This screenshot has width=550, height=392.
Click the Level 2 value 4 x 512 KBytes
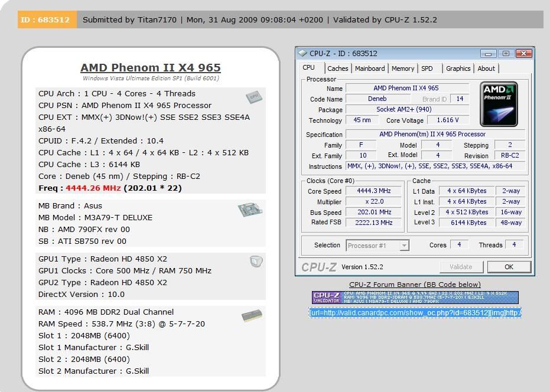[467, 212]
